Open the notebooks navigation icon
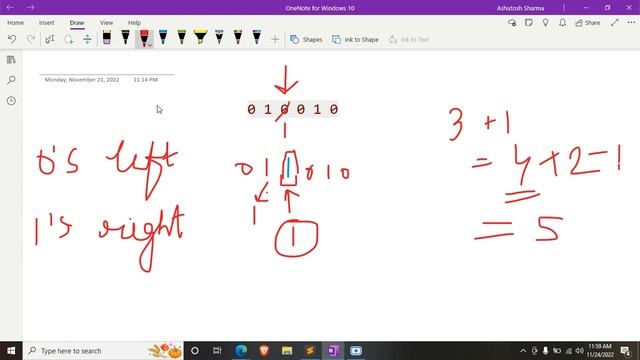Screen dimensions: 640x360 [11, 60]
